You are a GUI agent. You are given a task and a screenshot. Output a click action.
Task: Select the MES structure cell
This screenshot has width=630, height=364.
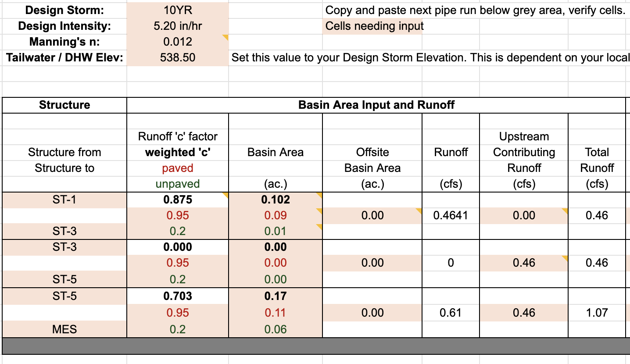click(x=64, y=329)
